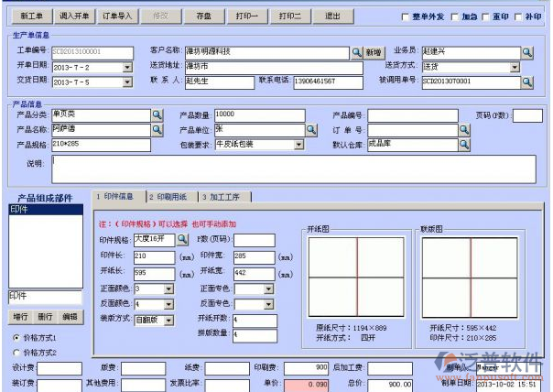
Task: Click into the 说明 notes text box
Action: pyautogui.click(x=293, y=168)
